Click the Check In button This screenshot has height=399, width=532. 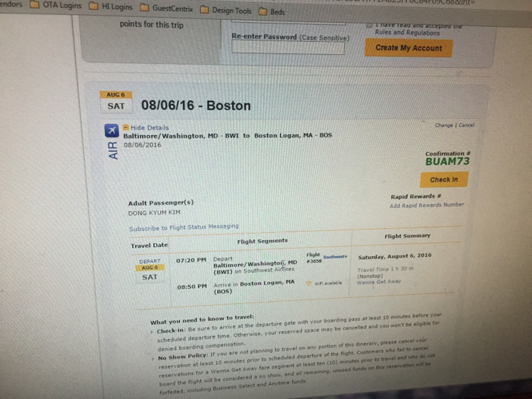[x=444, y=180]
